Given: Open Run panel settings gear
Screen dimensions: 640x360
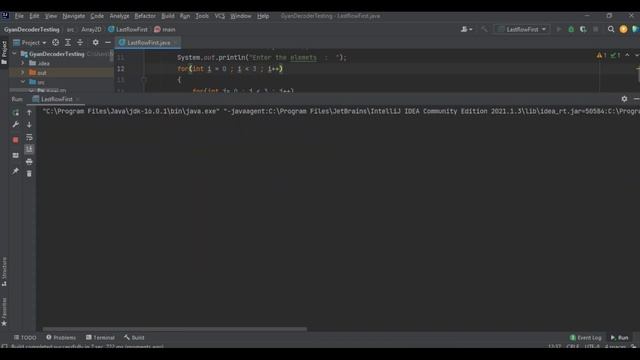Looking at the screenshot, I should coord(624,99).
